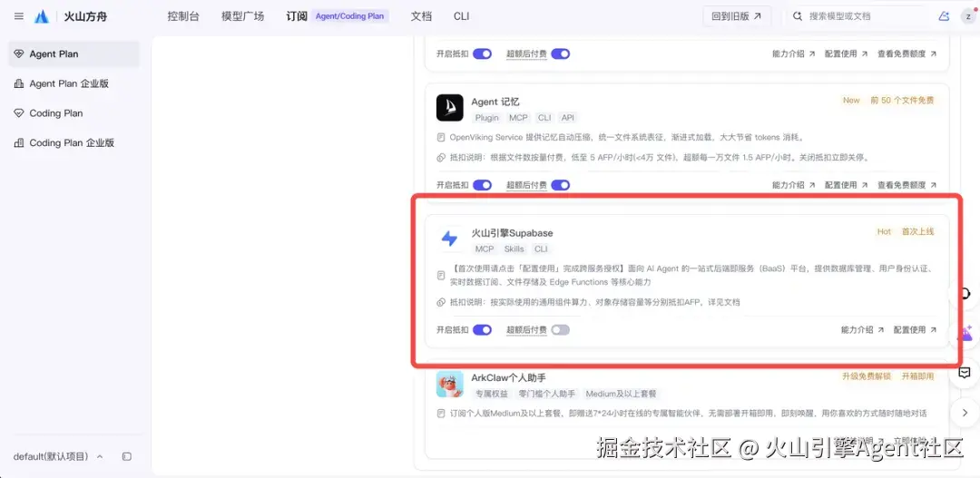980x478 pixels.
Task: Click the 首次上线 badge on Supabase card
Action: coord(916,231)
